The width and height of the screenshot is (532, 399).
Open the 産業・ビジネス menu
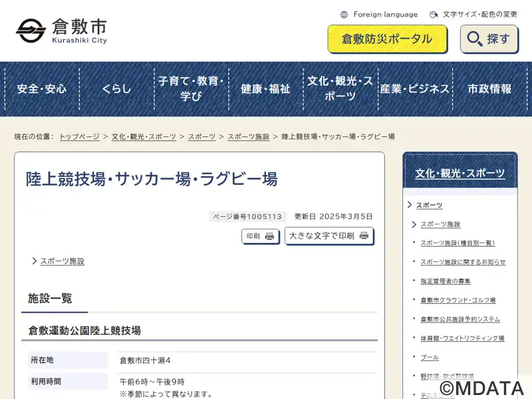(x=415, y=88)
